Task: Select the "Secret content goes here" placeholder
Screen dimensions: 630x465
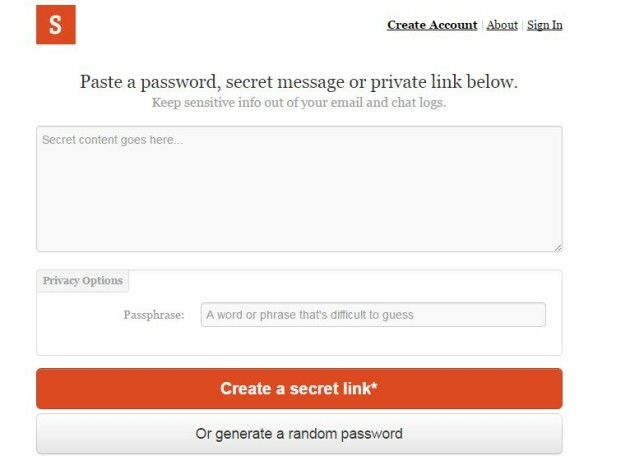Action: click(113, 140)
